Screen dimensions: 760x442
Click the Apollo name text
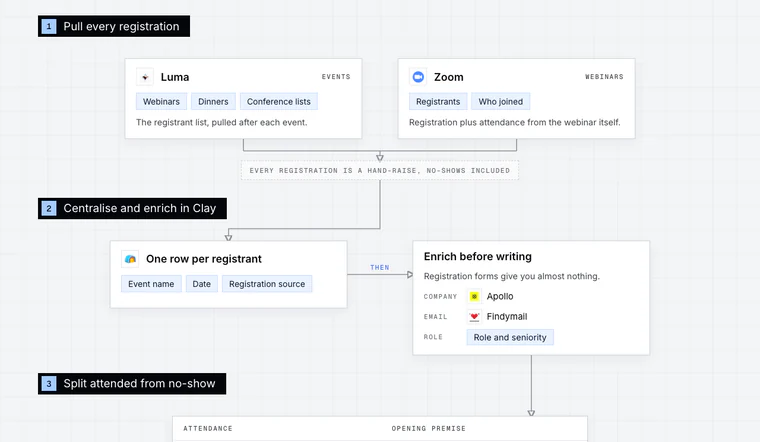coord(500,296)
